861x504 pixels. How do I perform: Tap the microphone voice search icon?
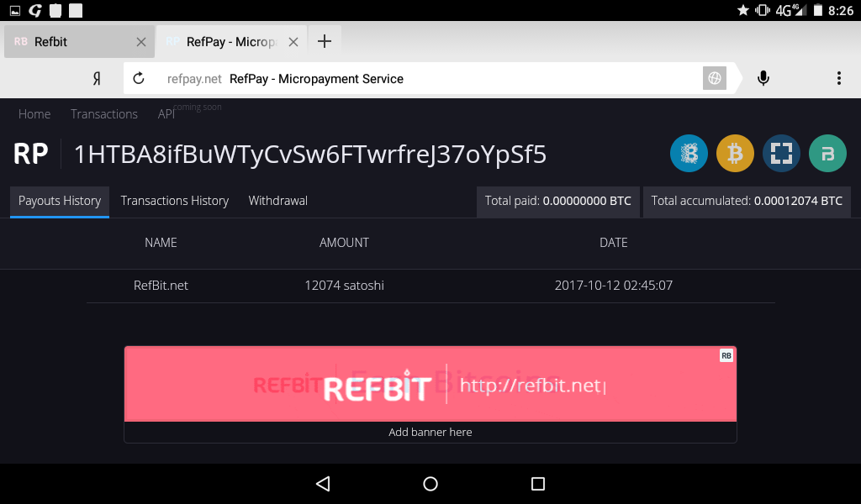tap(763, 78)
